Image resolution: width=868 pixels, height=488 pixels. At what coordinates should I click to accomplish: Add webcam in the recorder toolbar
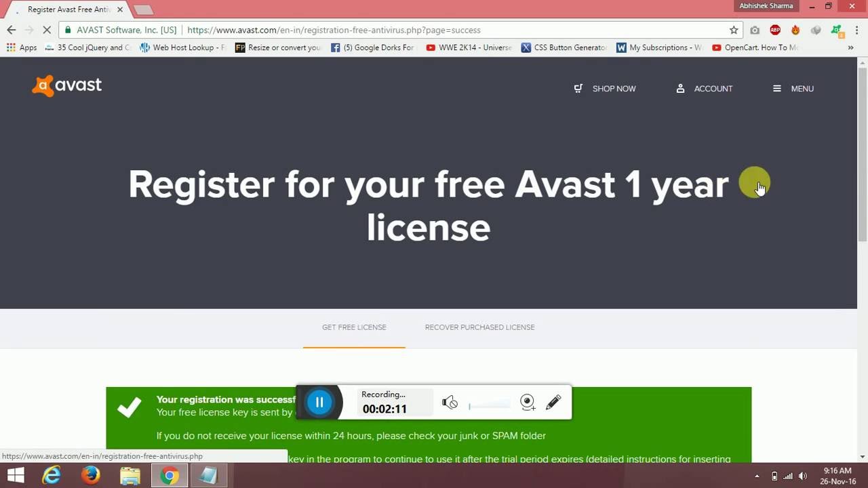528,403
